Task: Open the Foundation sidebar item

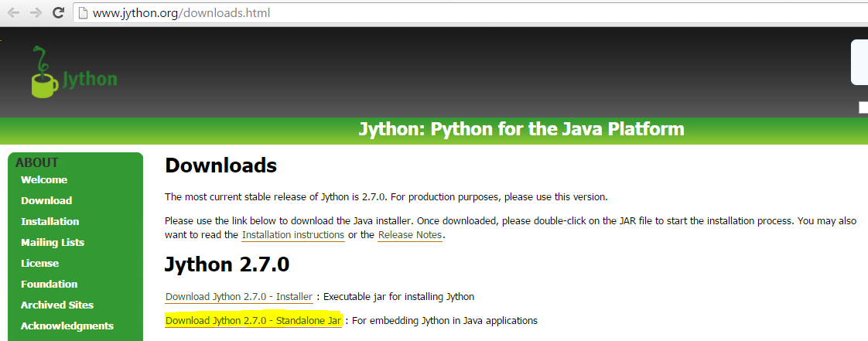Action: [x=50, y=284]
